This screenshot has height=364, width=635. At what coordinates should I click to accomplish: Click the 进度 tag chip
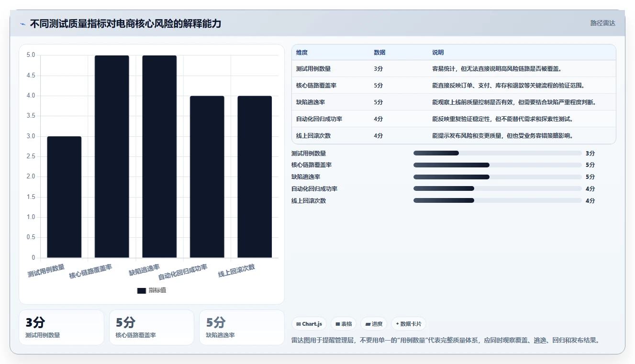click(374, 324)
